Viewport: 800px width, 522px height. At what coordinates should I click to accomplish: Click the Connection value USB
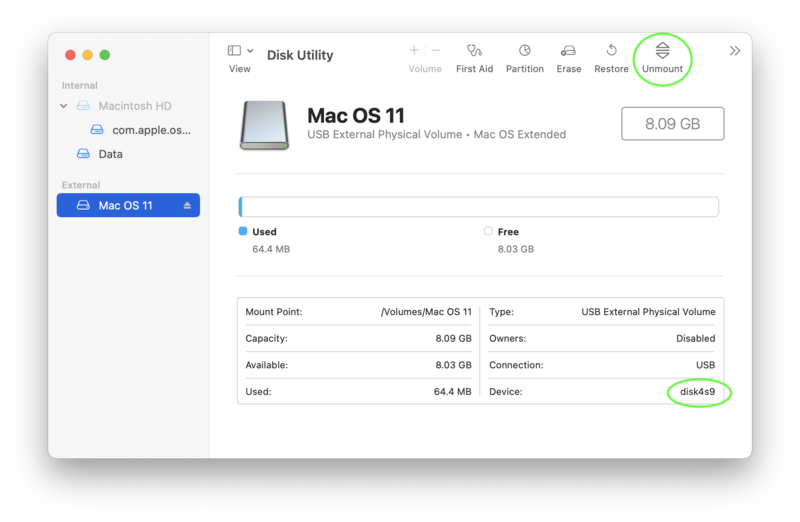tap(705, 365)
